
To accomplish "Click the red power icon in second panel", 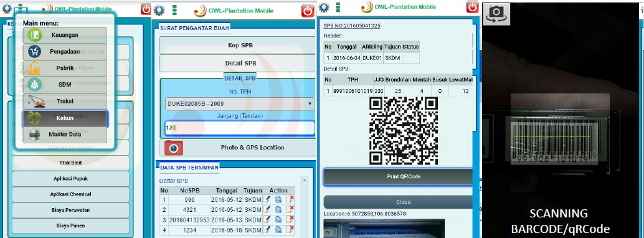I will (308, 11).
